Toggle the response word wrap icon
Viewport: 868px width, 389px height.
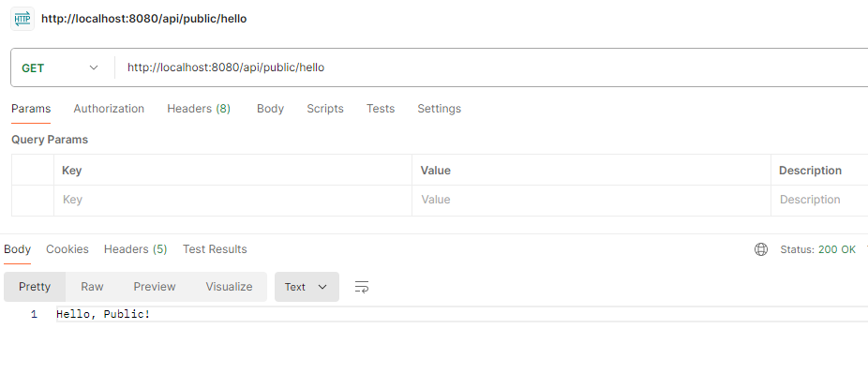362,287
